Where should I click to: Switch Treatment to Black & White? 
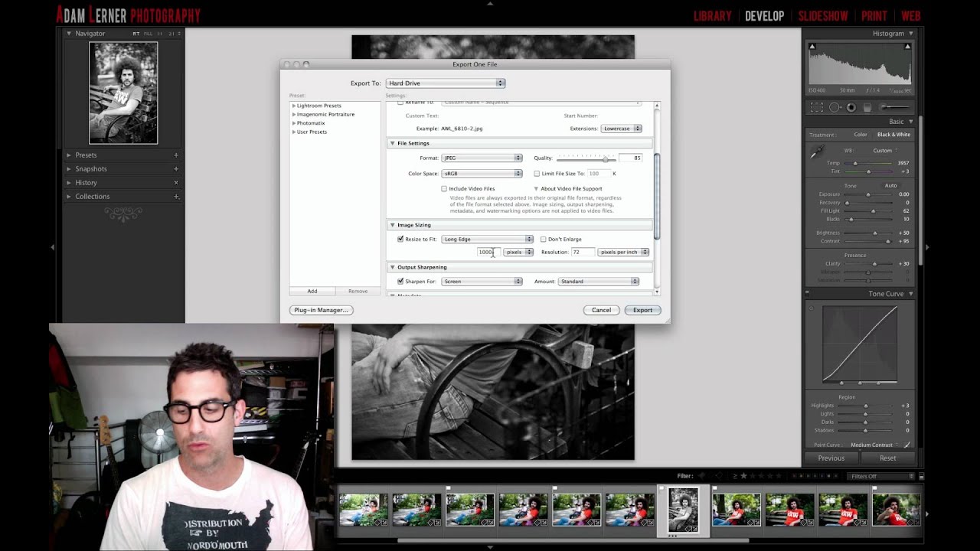(893, 135)
